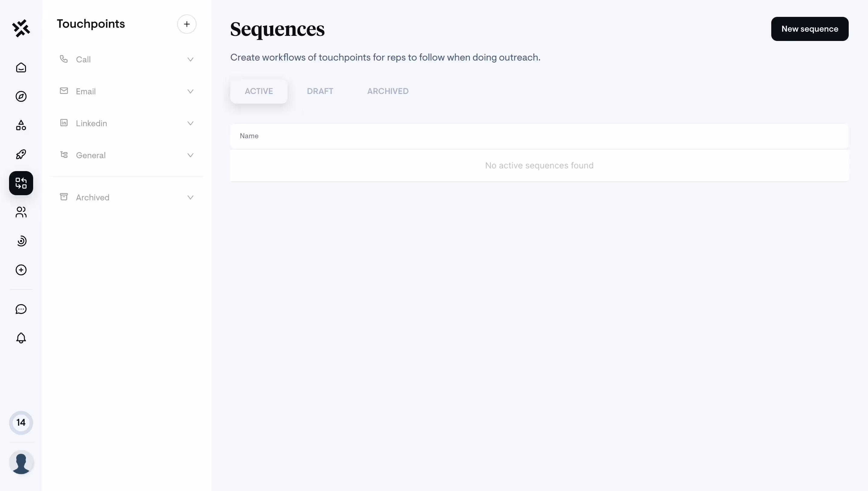
Task: Switch to the DRAFT sequences tab
Action: 320,91
